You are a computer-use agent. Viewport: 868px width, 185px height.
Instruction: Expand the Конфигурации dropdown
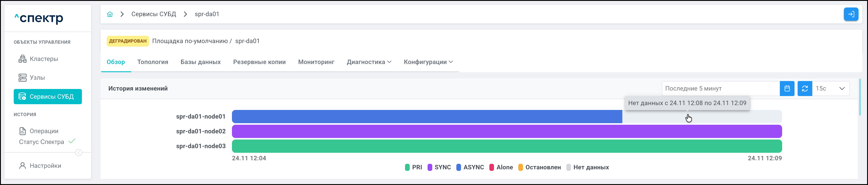point(428,62)
